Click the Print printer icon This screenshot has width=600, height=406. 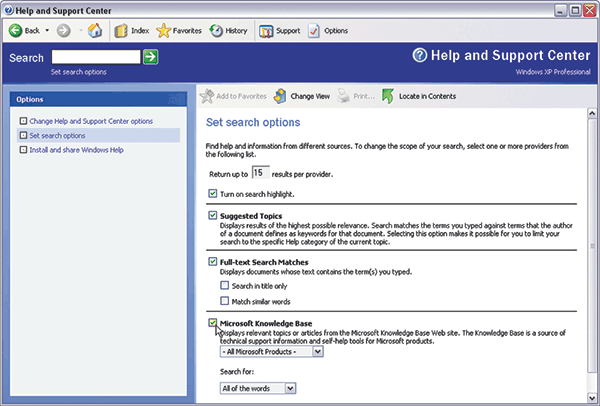(x=343, y=96)
